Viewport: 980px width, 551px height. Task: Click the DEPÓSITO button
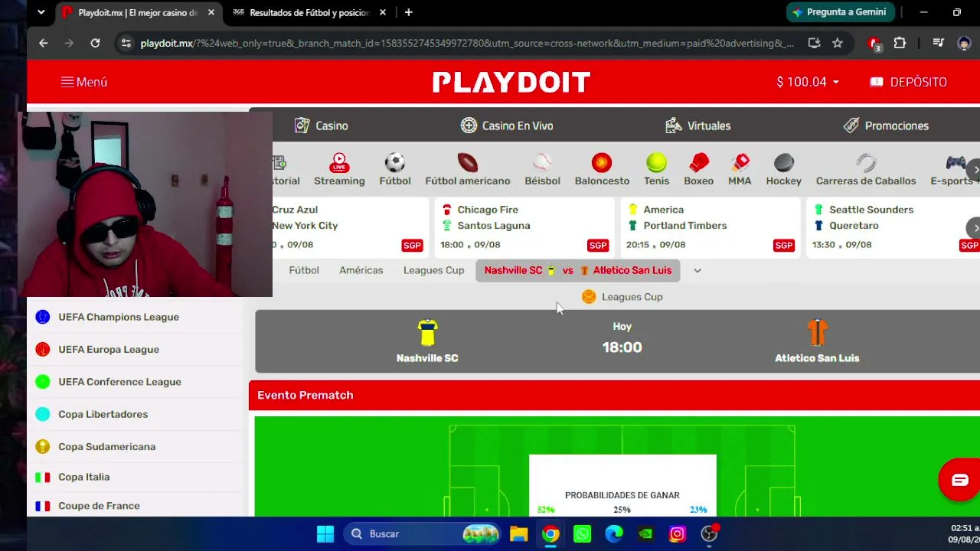(909, 82)
